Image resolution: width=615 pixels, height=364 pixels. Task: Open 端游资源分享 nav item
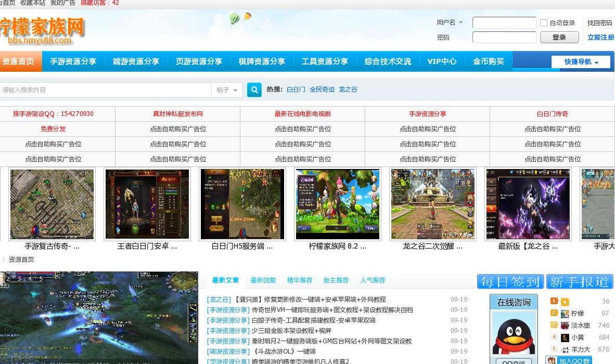(136, 61)
